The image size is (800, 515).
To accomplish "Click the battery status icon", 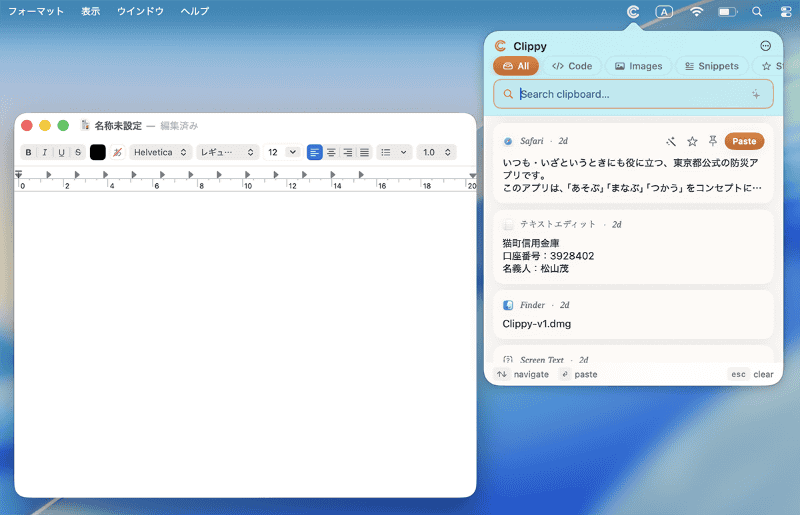I will click(728, 11).
